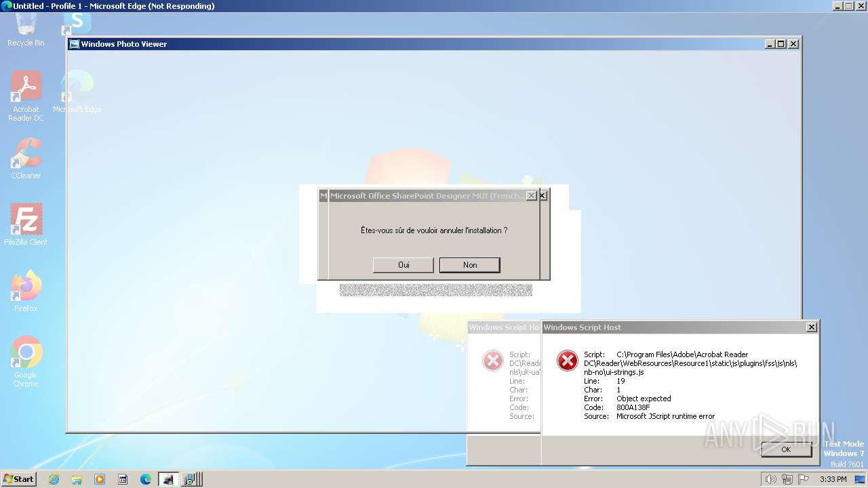Open the script window taskbar icon

123,479
